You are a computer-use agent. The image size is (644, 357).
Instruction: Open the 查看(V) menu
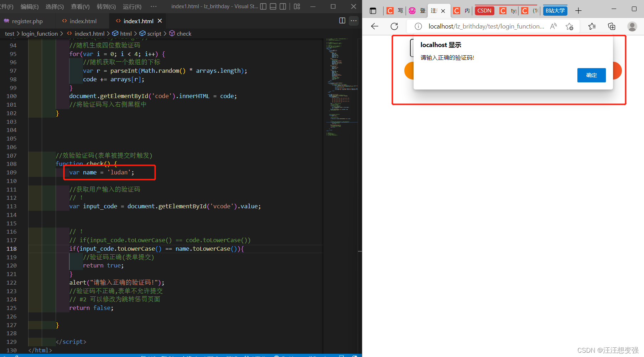[80, 6]
